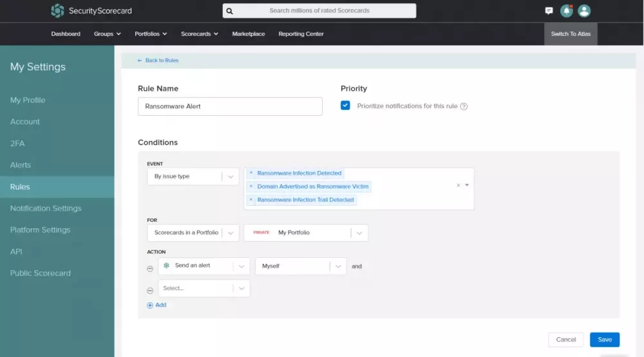Expand the issue types multi-select arrow

click(x=467, y=185)
